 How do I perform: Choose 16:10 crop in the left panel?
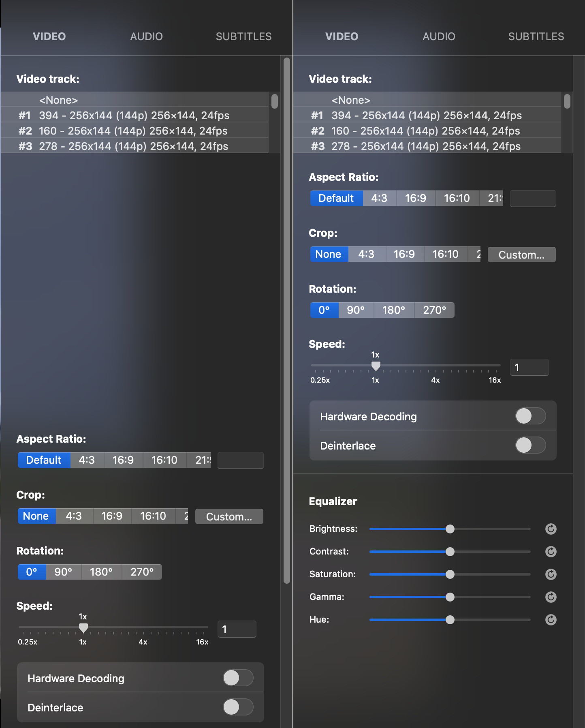pos(153,516)
